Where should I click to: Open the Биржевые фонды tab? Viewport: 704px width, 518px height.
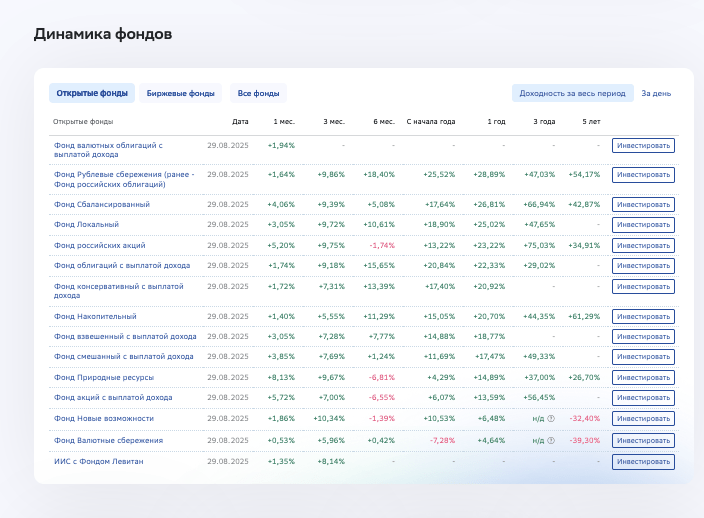coord(180,93)
